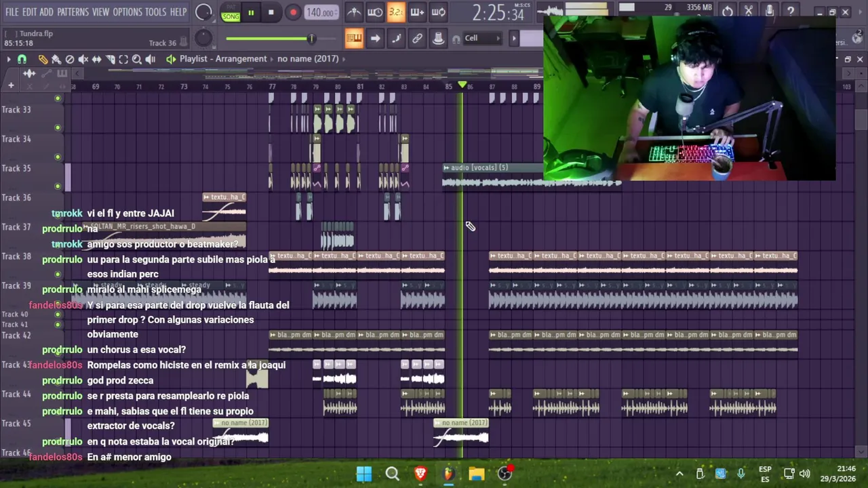Open the no name (2017) clip selector
Screen dimensions: 868x488
click(x=308, y=59)
